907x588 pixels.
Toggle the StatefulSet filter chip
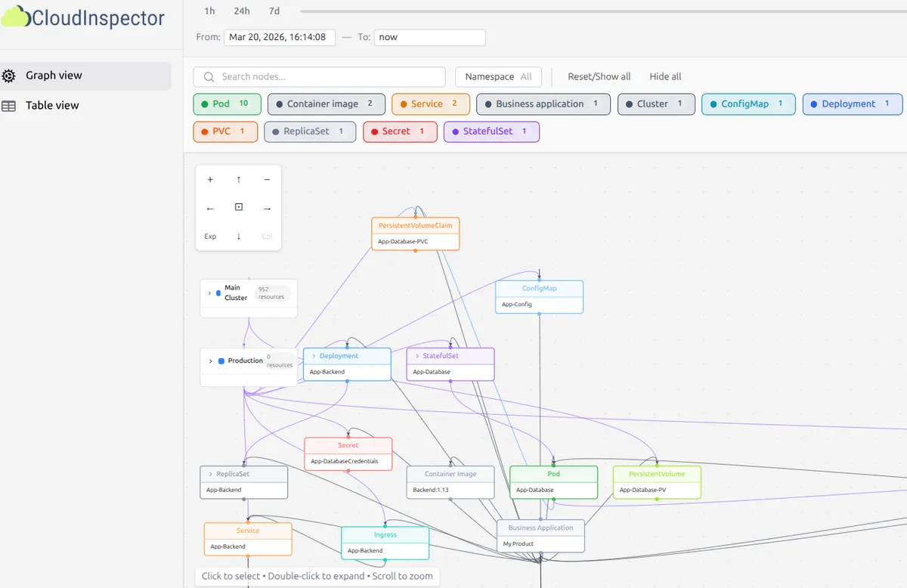(x=491, y=132)
